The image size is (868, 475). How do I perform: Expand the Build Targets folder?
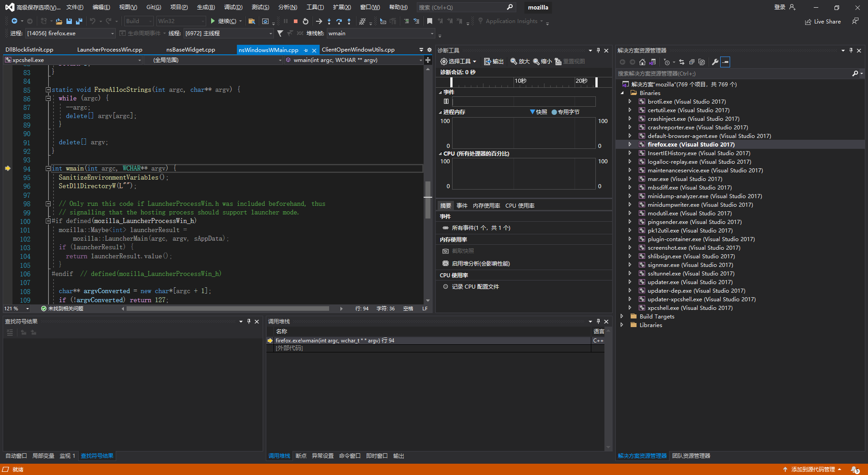(x=622, y=317)
